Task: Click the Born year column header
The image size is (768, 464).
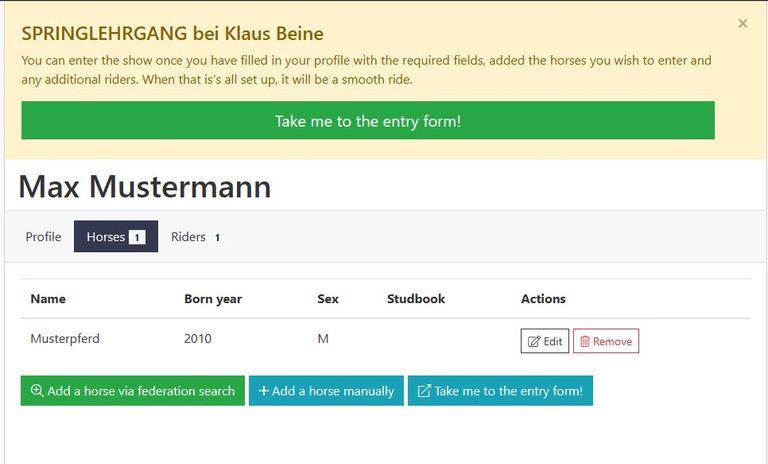Action: tap(213, 299)
